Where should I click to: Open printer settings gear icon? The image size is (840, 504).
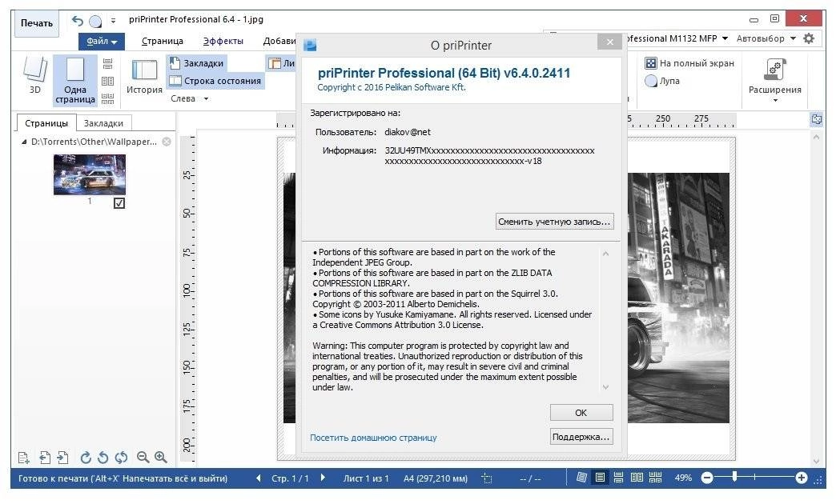pyautogui.click(x=809, y=38)
